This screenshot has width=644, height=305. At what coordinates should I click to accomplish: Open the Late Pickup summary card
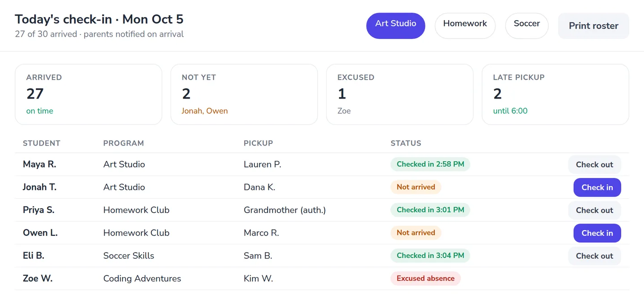point(555,94)
